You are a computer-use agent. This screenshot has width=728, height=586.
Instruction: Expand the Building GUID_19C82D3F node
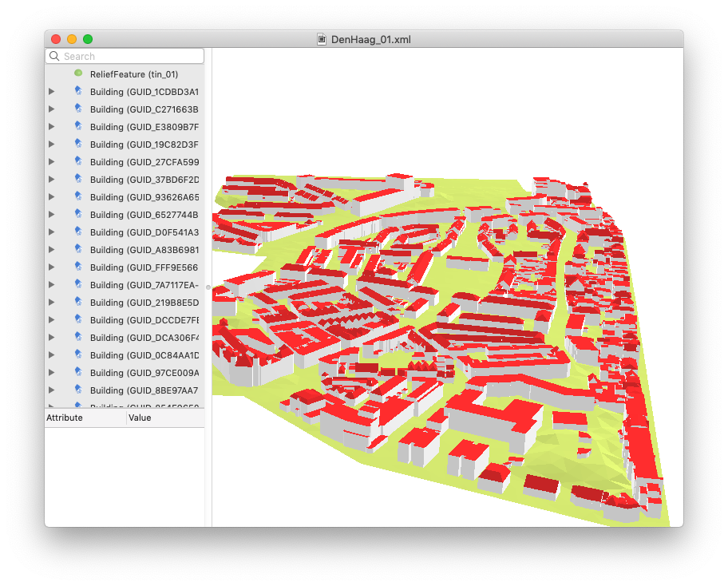point(52,145)
